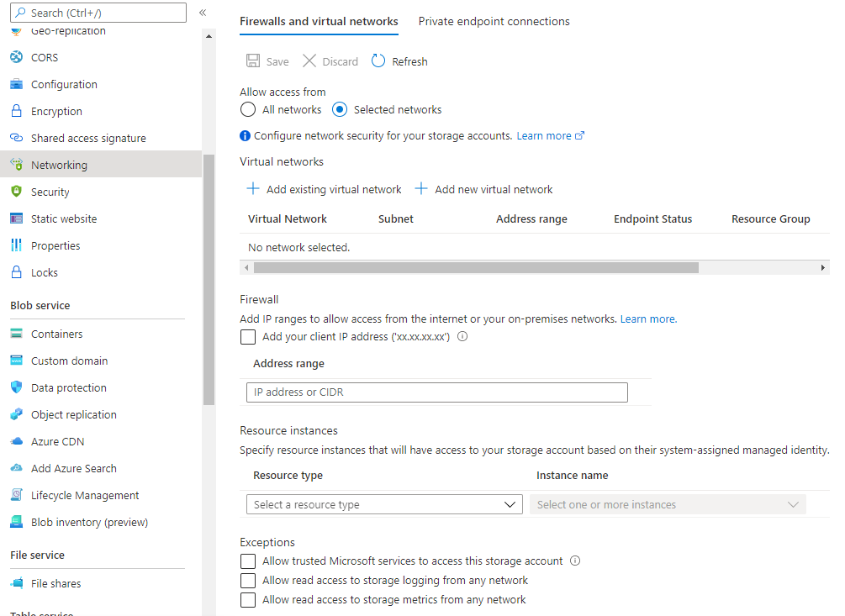Open the Select a resource type dropdown
This screenshot has height=616, width=845.
click(x=384, y=504)
